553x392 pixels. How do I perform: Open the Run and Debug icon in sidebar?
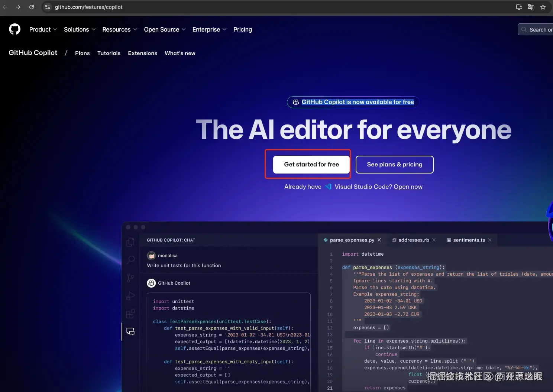[130, 296]
